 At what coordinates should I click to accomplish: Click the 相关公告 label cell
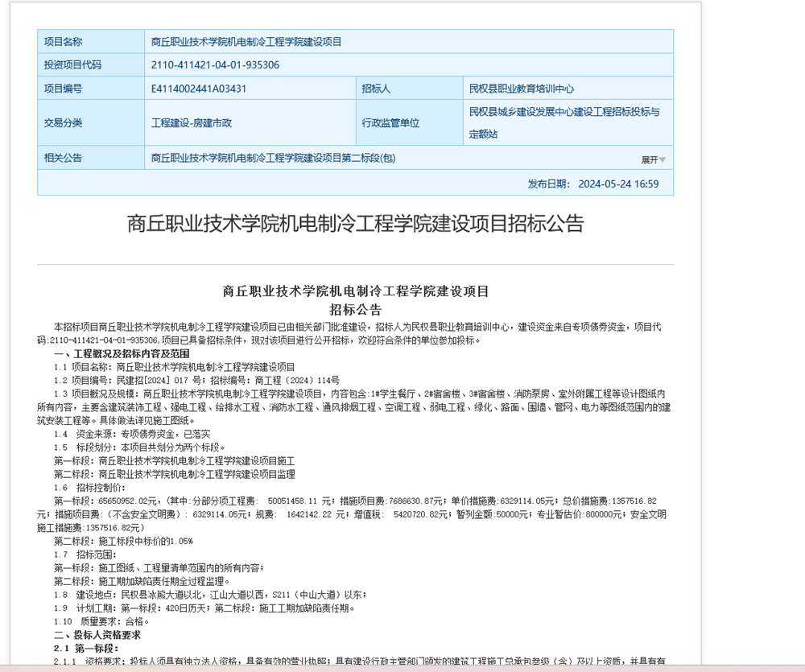tap(91, 158)
